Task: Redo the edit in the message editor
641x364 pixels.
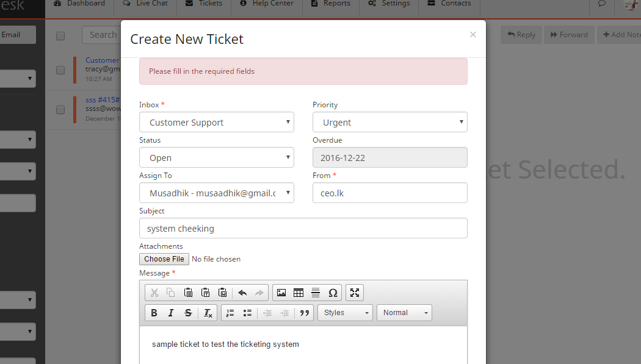Action: (x=259, y=293)
